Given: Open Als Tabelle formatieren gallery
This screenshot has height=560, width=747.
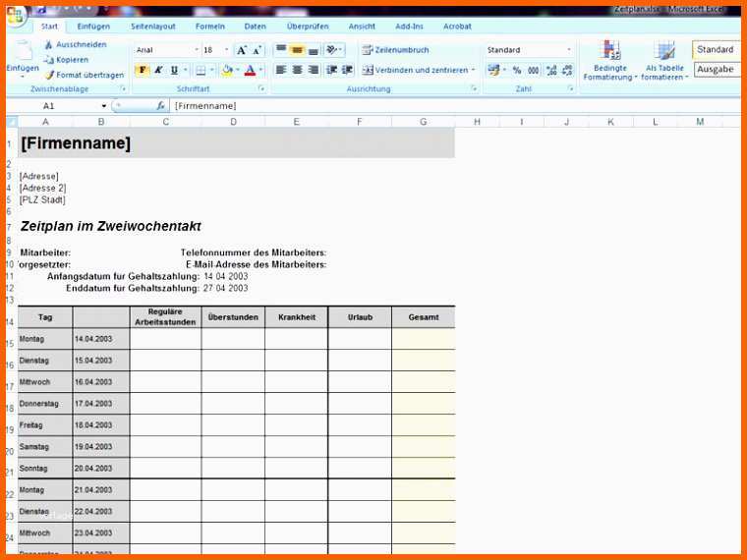Looking at the screenshot, I should click(x=664, y=61).
